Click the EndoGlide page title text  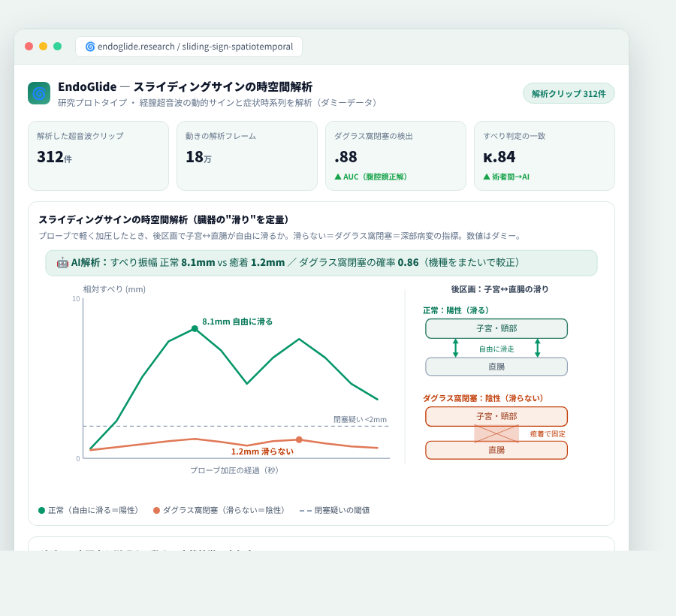click(x=185, y=86)
